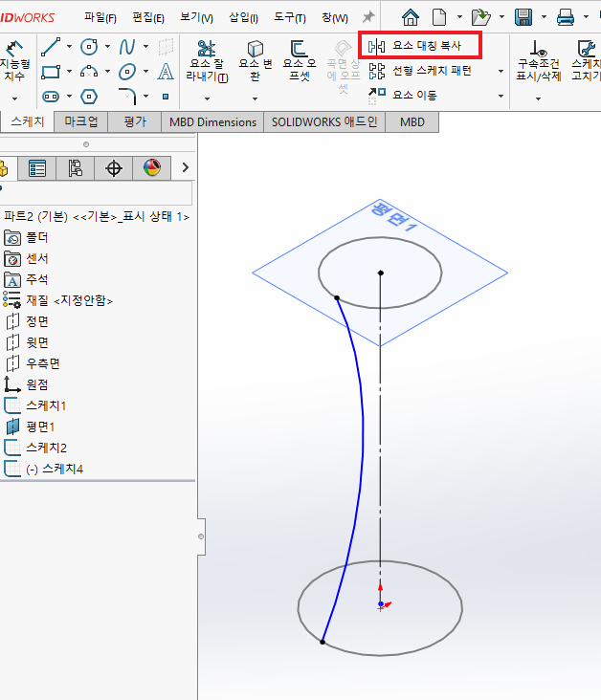The height and width of the screenshot is (700, 601).
Task: Select the Polygon sketch tool
Action: point(89,97)
